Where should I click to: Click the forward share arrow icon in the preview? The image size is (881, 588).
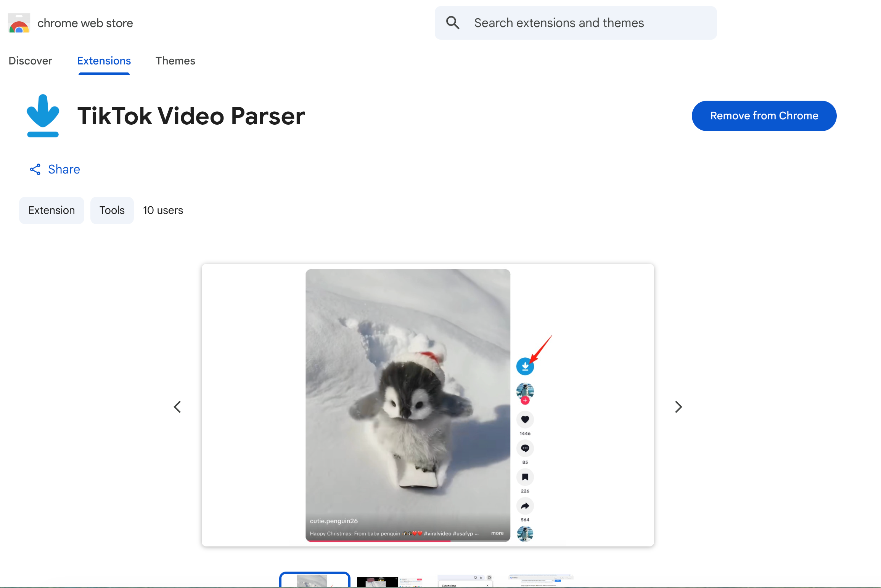[525, 506]
